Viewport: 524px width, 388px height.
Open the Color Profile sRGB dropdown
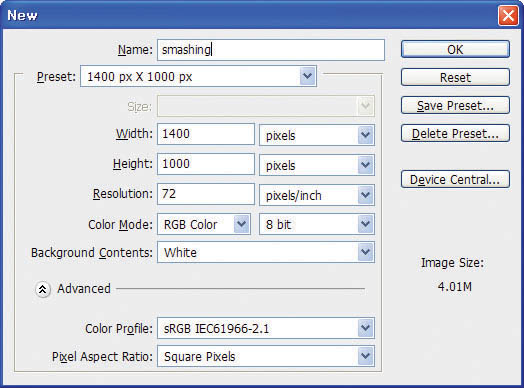point(266,328)
